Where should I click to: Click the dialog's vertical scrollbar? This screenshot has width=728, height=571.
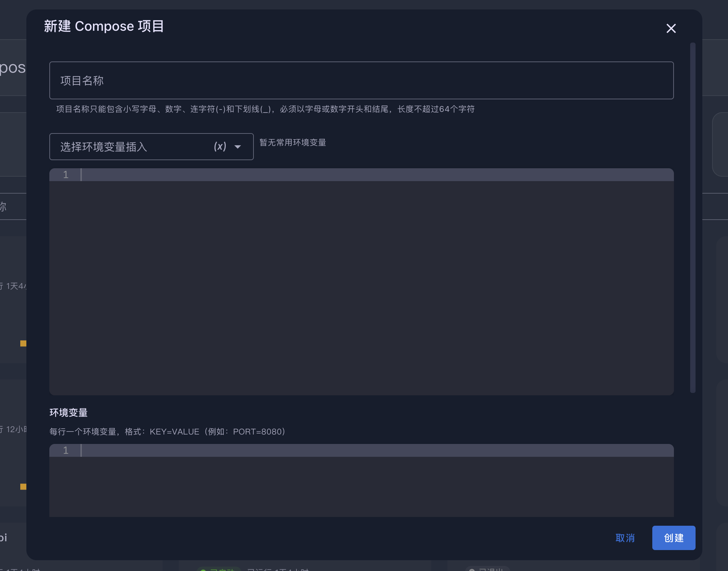pyautogui.click(x=693, y=216)
